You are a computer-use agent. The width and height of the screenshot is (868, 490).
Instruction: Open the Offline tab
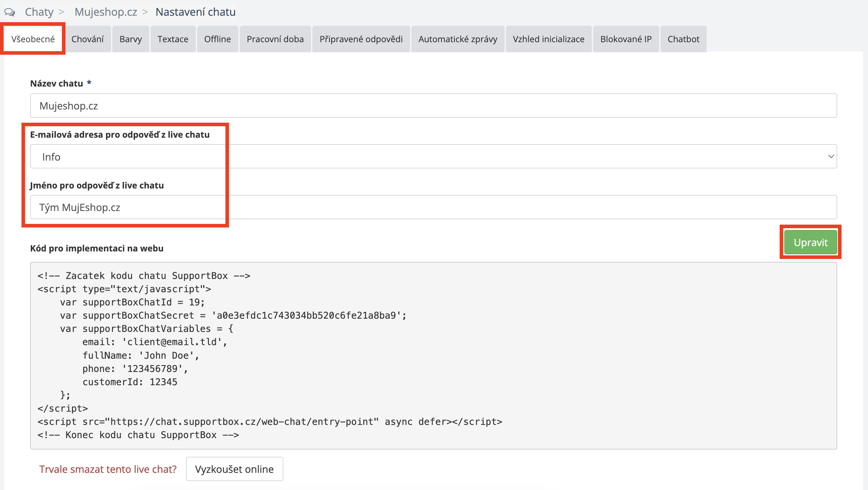[x=217, y=39]
